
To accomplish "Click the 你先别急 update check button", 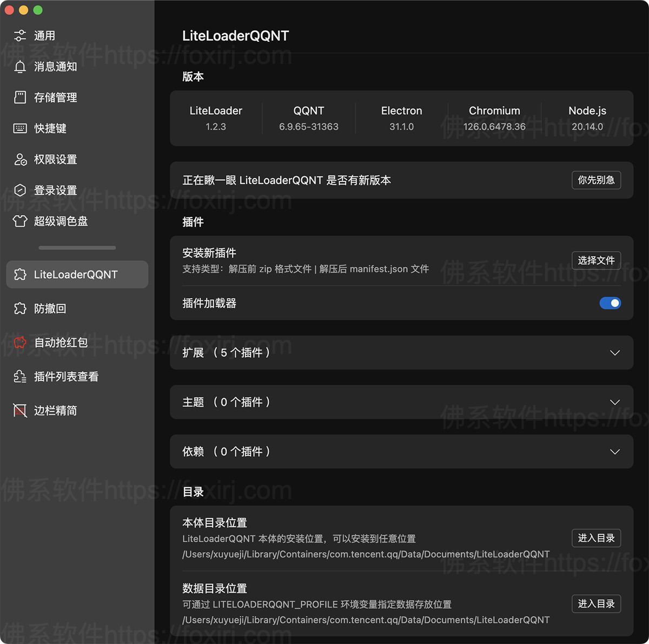I will pos(596,180).
